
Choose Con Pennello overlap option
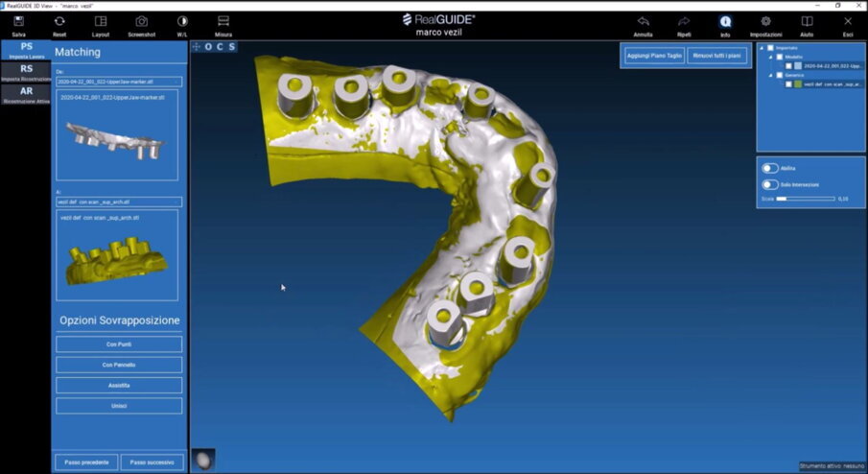click(119, 365)
